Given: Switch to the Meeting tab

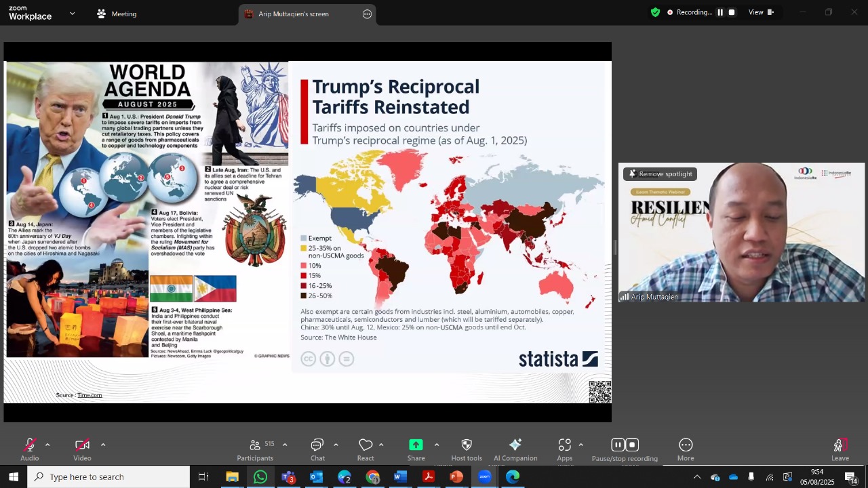Looking at the screenshot, I should pyautogui.click(x=117, y=14).
